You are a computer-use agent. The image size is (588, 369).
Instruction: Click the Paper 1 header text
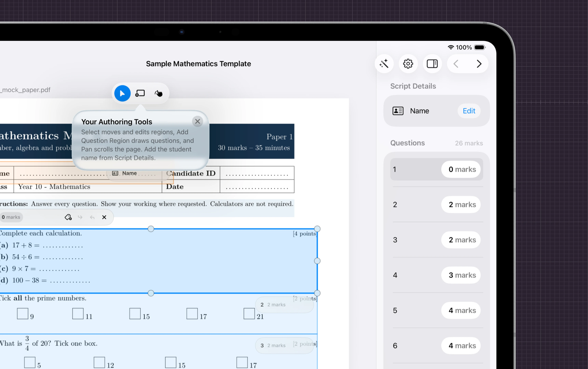tap(280, 137)
